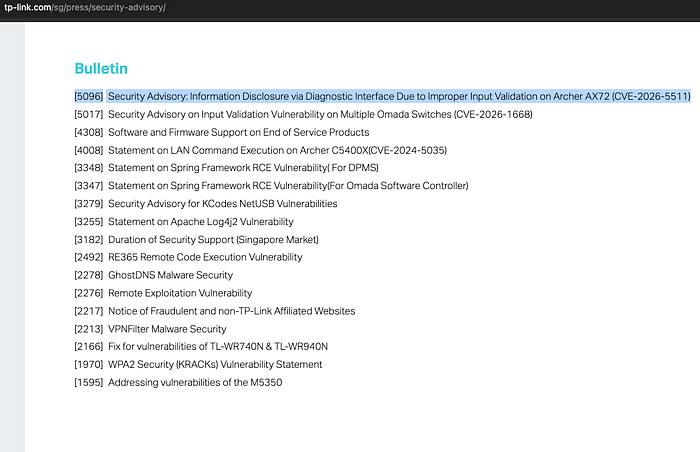Open Fix for vulnerabilities of TL-WR740N & TL-WR940N
Image resolution: width=700 pixels, height=452 pixels.
point(218,346)
